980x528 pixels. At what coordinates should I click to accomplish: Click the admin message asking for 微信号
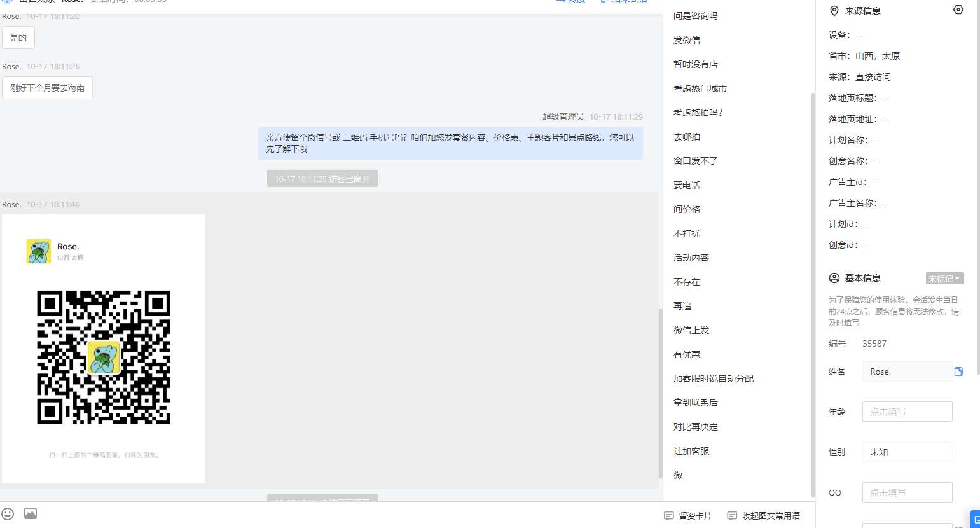pos(450,143)
